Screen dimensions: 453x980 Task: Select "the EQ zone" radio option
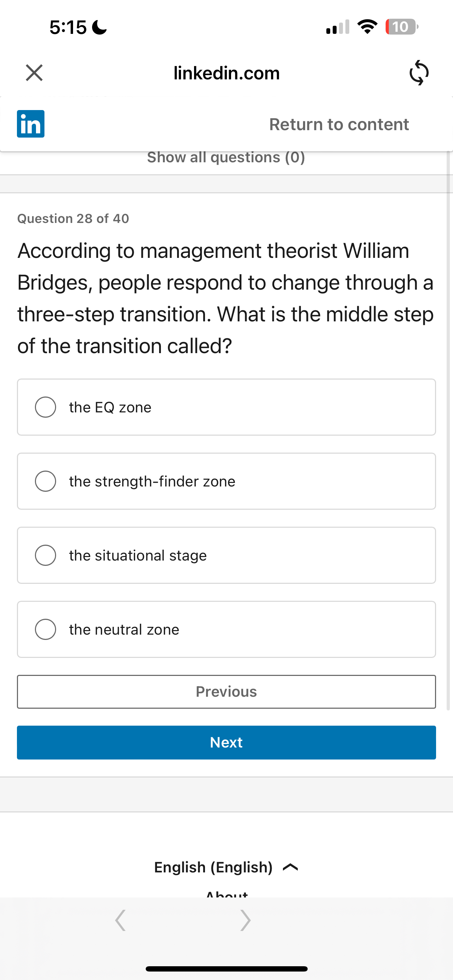46,407
